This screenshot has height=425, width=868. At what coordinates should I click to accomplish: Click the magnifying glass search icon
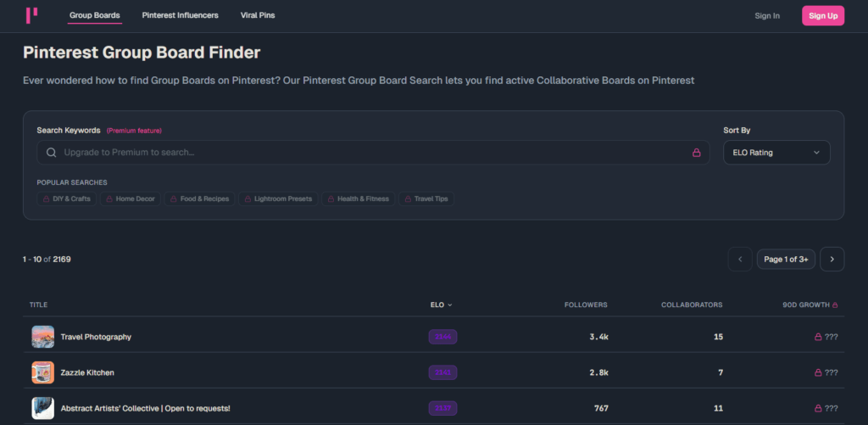[x=52, y=153]
